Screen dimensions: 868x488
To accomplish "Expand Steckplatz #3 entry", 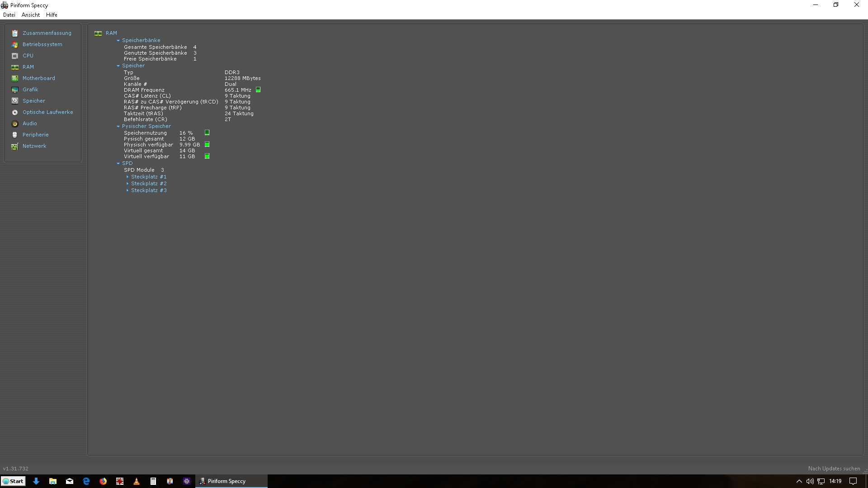I will (127, 191).
